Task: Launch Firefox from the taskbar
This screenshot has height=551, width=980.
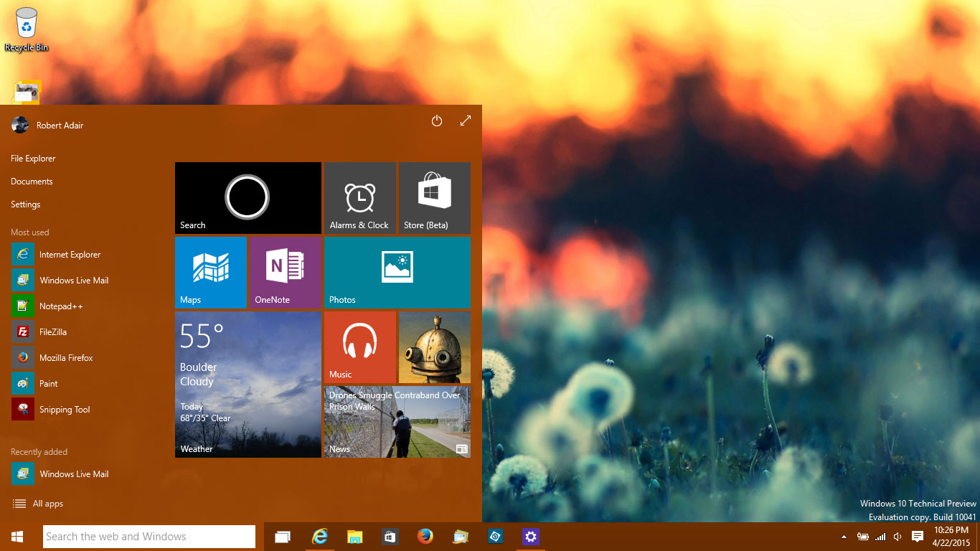Action: [425, 537]
